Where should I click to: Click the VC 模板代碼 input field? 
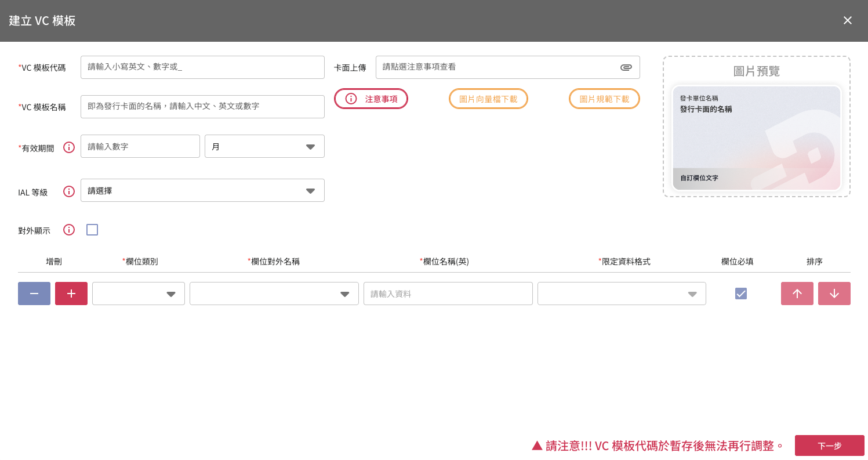(x=202, y=67)
